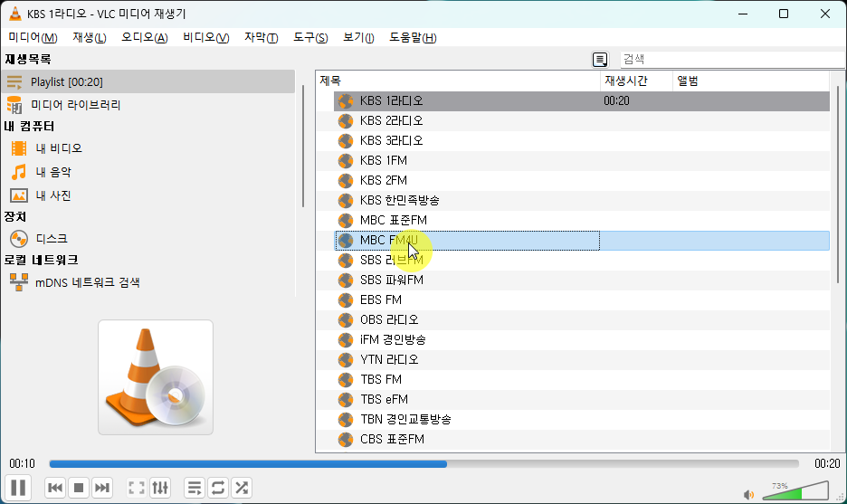Open the 미디어(M) menu

click(33, 37)
